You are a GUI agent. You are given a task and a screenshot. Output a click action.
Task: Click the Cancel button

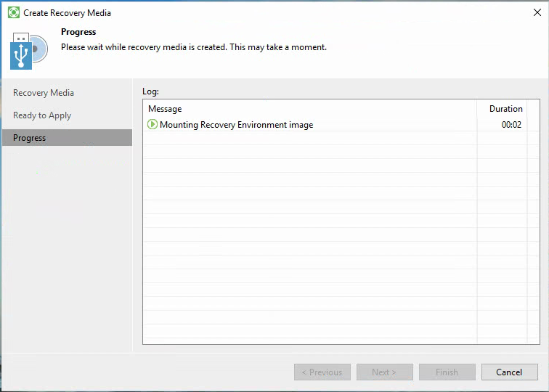point(510,372)
